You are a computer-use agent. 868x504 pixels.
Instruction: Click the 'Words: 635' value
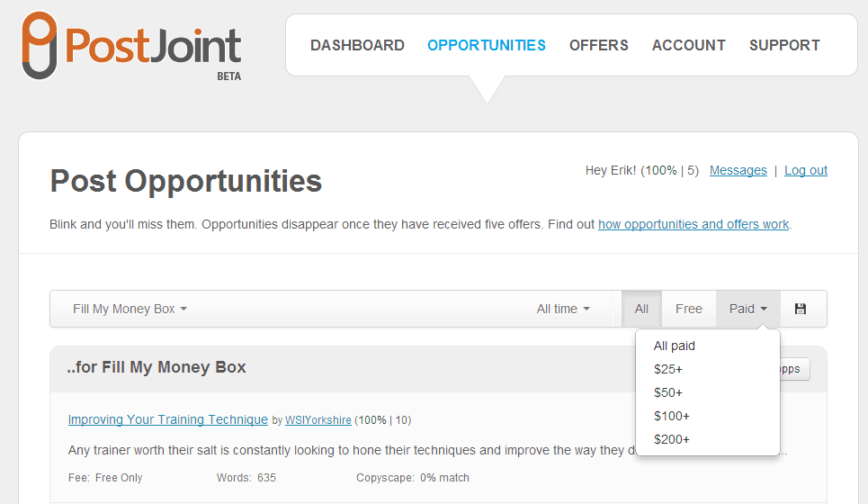point(246,477)
